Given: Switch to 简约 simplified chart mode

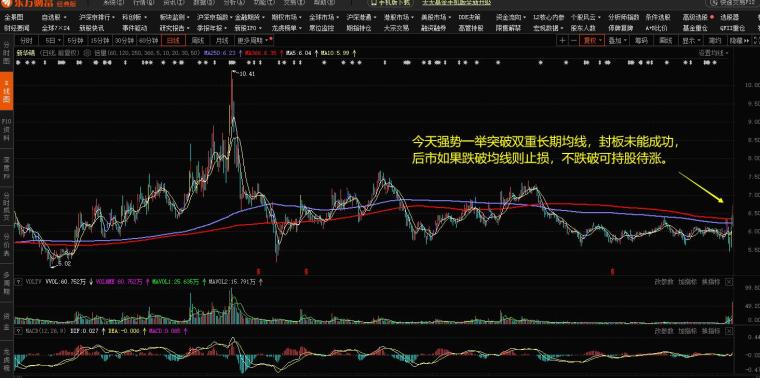Looking at the screenshot, I should point(714,40).
